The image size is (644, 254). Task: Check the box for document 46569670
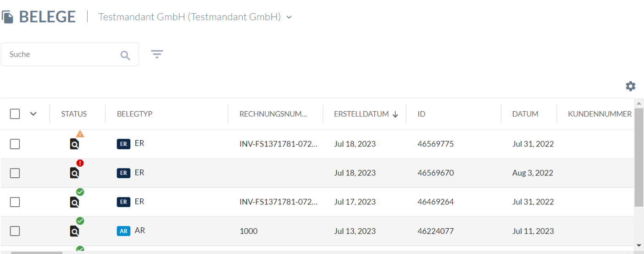pyautogui.click(x=15, y=173)
